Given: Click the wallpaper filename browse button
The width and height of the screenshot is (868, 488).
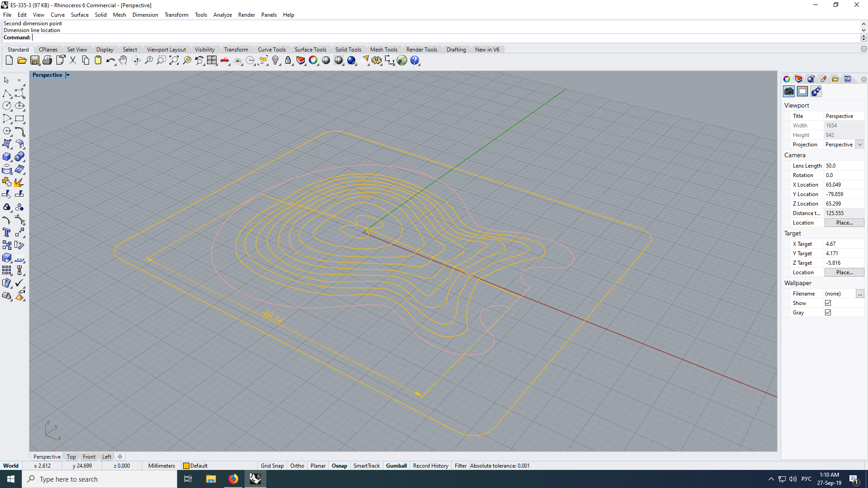Looking at the screenshot, I should pyautogui.click(x=860, y=294).
